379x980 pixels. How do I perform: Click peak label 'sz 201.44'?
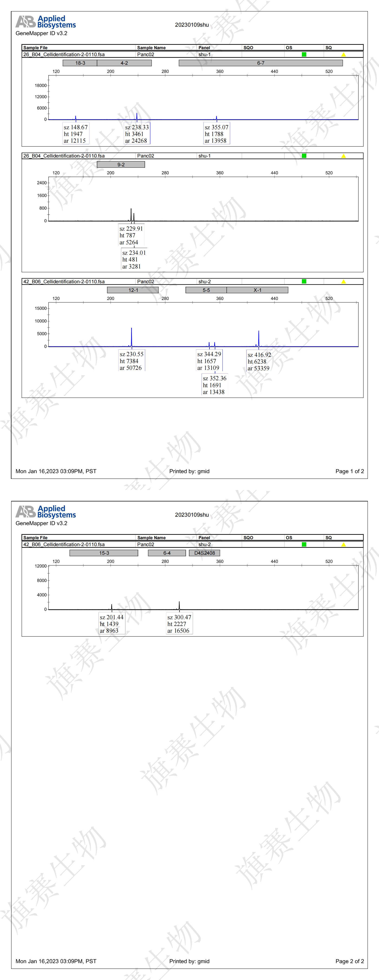click(x=112, y=617)
